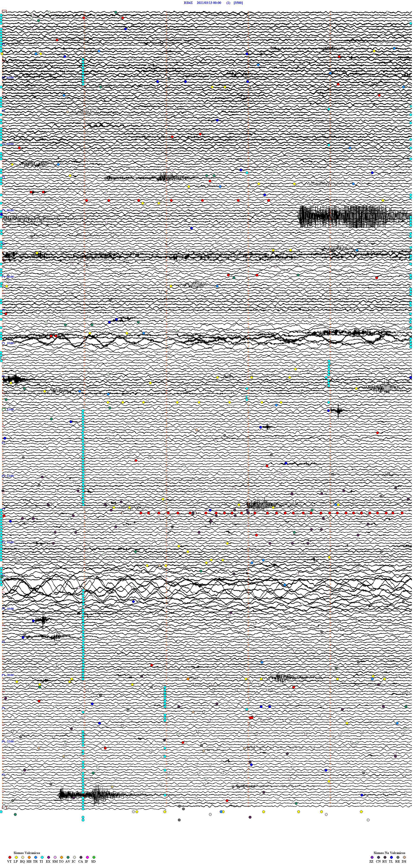Select the 12:00 time label
Viewport: 414px width, 868px height.
click(x=10, y=409)
